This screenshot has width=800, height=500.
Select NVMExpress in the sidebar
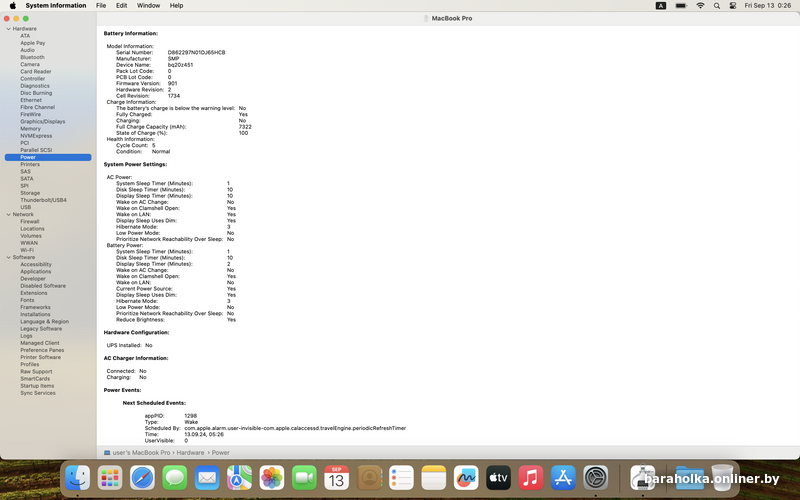click(x=36, y=136)
